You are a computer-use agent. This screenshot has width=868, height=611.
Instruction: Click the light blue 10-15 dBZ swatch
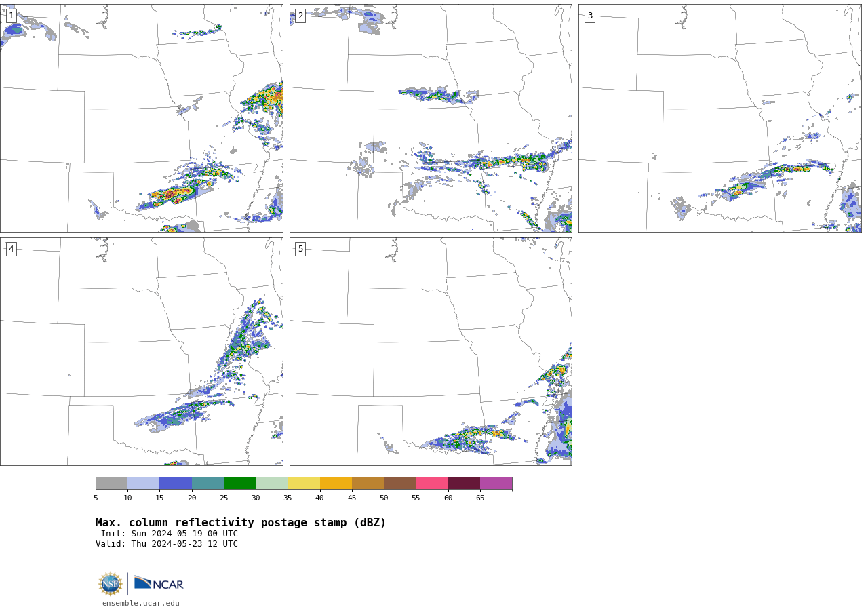(x=143, y=483)
